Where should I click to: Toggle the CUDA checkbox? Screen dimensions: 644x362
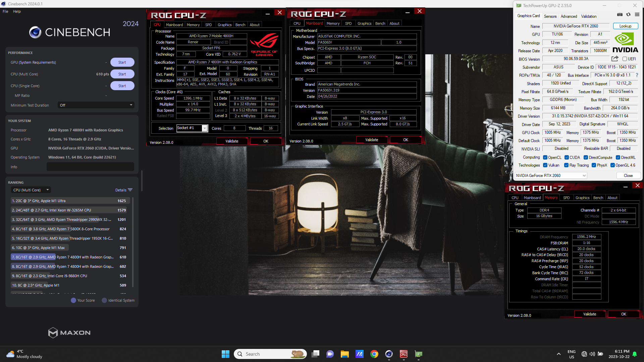click(567, 158)
